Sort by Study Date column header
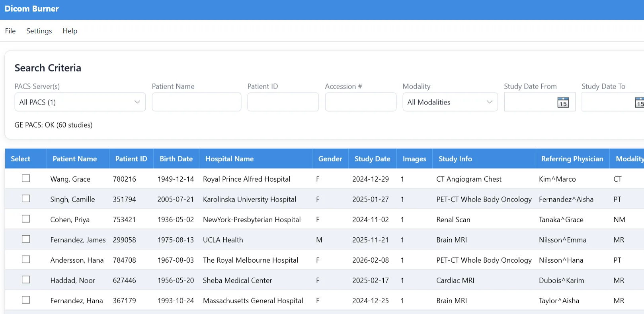 373,159
